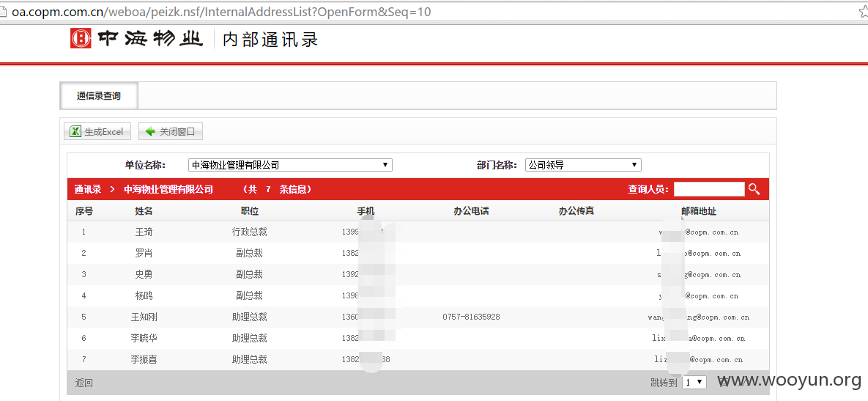Click row number 5 cell

coord(84,317)
